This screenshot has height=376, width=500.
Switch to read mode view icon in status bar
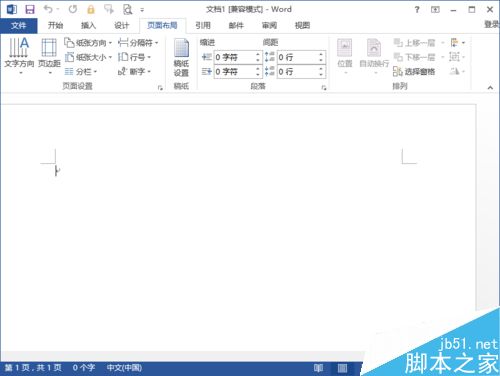click(x=319, y=368)
